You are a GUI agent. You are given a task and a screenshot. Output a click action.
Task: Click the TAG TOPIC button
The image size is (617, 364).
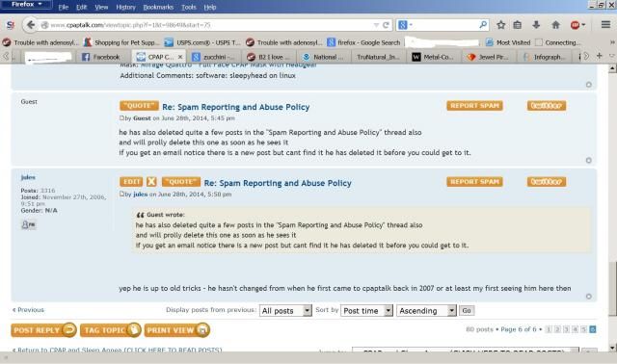[x=110, y=330]
